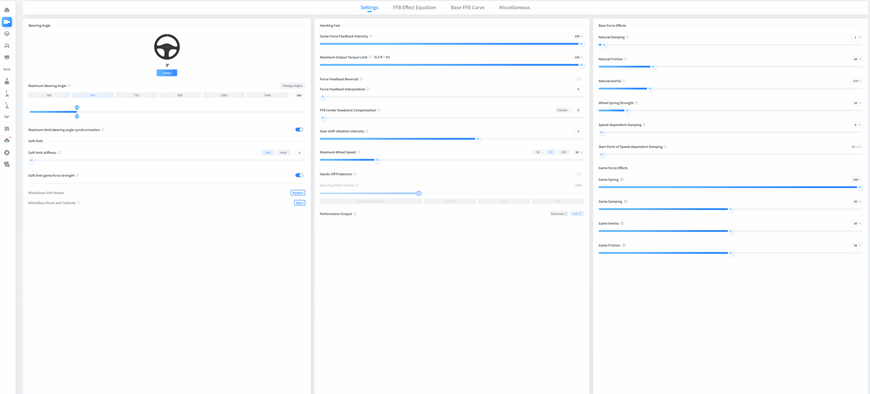
Task: Click the Maximum Wheel Speed slider handle
Action: point(377,160)
